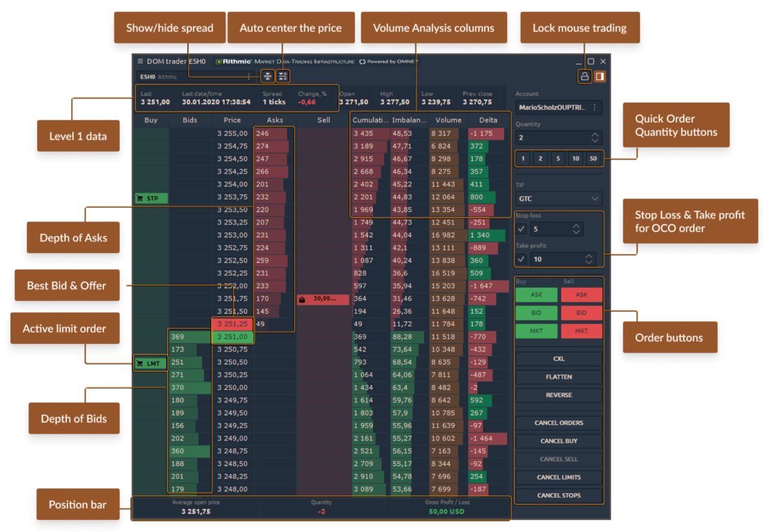Click the auto center price icon
Image resolution: width=765 pixels, height=532 pixels.
point(283,76)
